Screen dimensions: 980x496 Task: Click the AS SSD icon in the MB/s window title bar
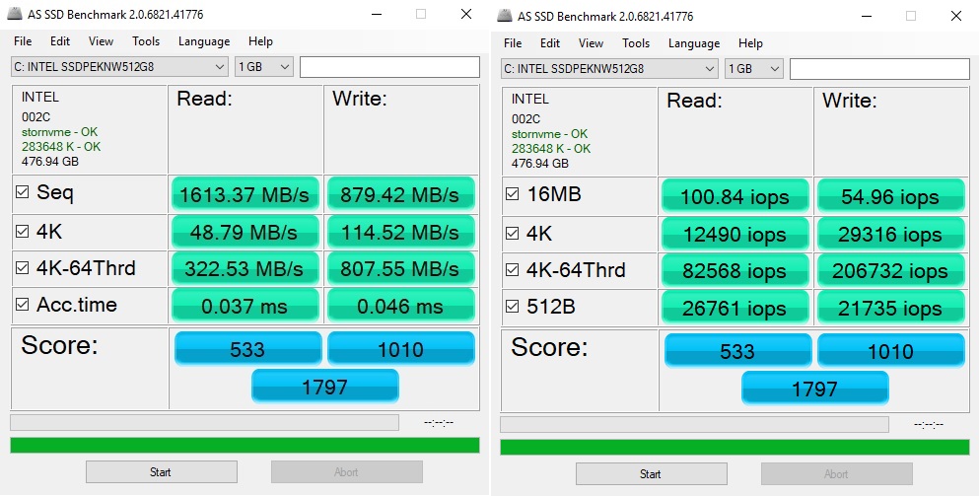click(14, 17)
